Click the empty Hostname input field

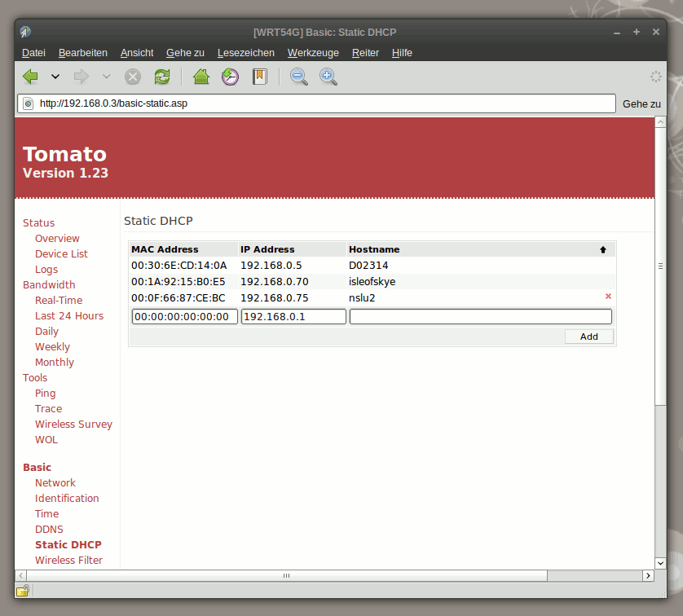480,316
